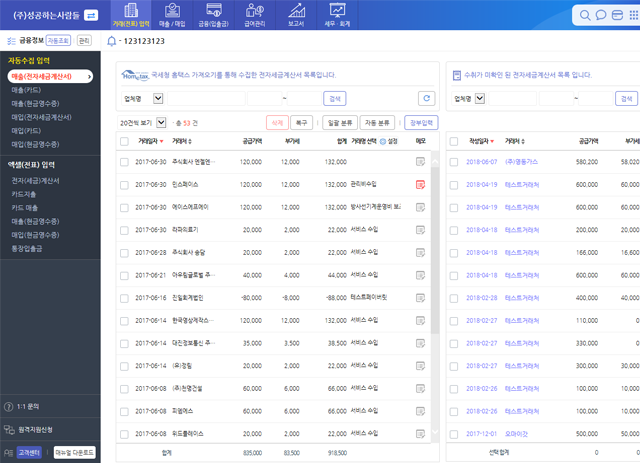
Task: Click the 고객센터 person icon at sidebar bottom
Action: (8, 452)
